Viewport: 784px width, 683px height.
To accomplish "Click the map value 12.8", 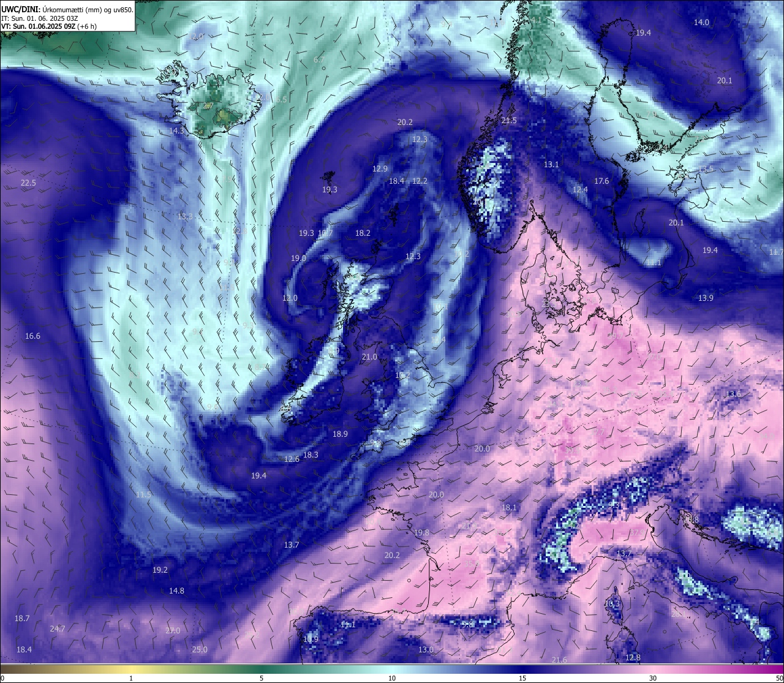I will (x=633, y=658).
